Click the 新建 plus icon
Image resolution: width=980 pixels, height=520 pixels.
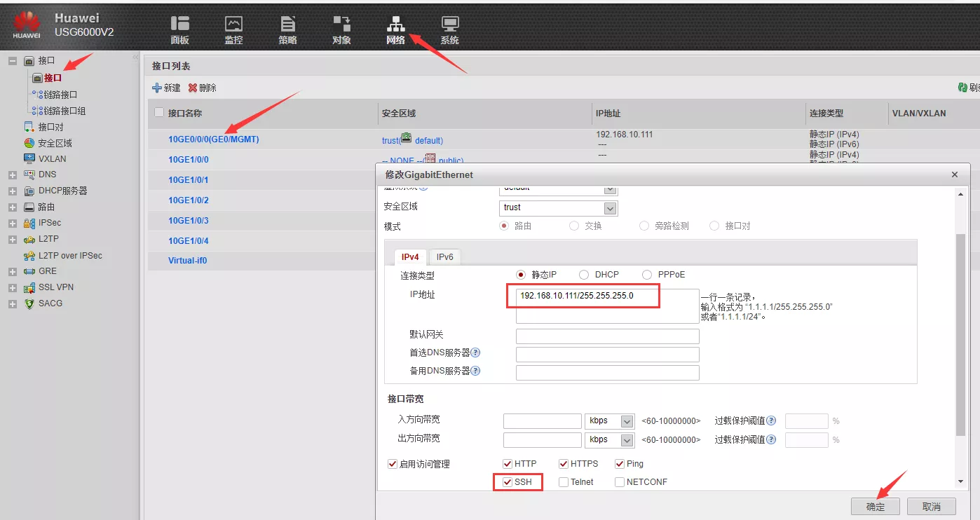click(x=157, y=88)
